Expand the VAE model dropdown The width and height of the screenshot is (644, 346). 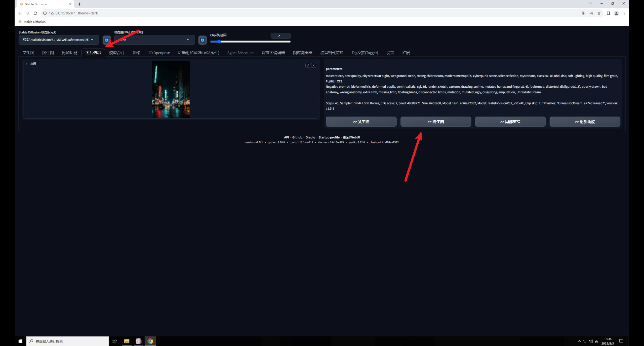154,40
